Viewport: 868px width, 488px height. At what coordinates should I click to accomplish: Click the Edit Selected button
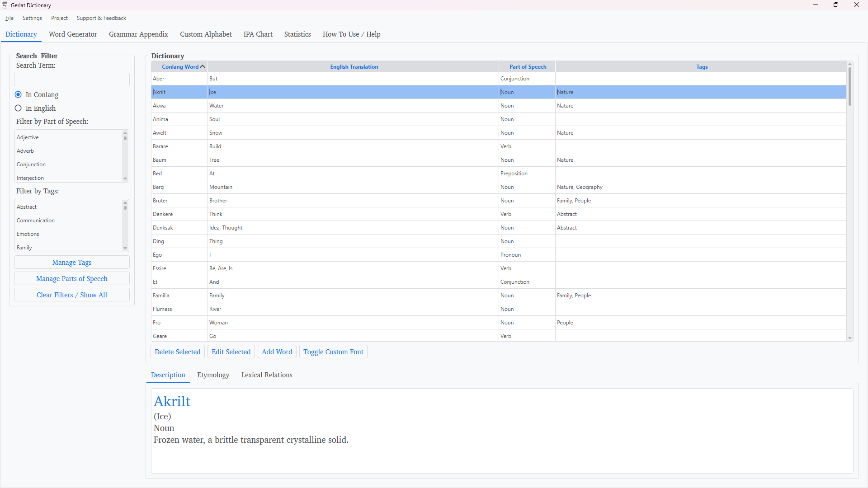[231, 352]
